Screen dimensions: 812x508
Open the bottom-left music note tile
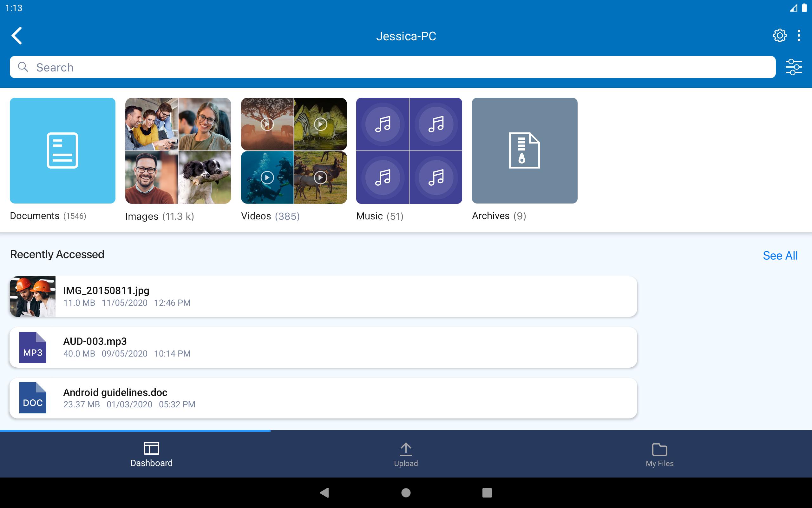tap(383, 177)
